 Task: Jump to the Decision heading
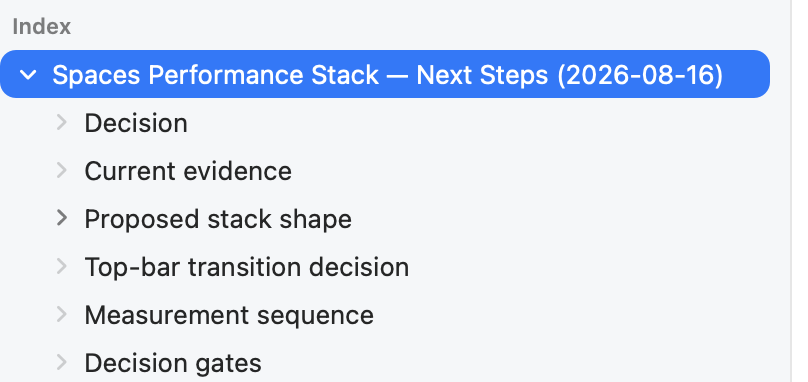pyautogui.click(x=136, y=124)
